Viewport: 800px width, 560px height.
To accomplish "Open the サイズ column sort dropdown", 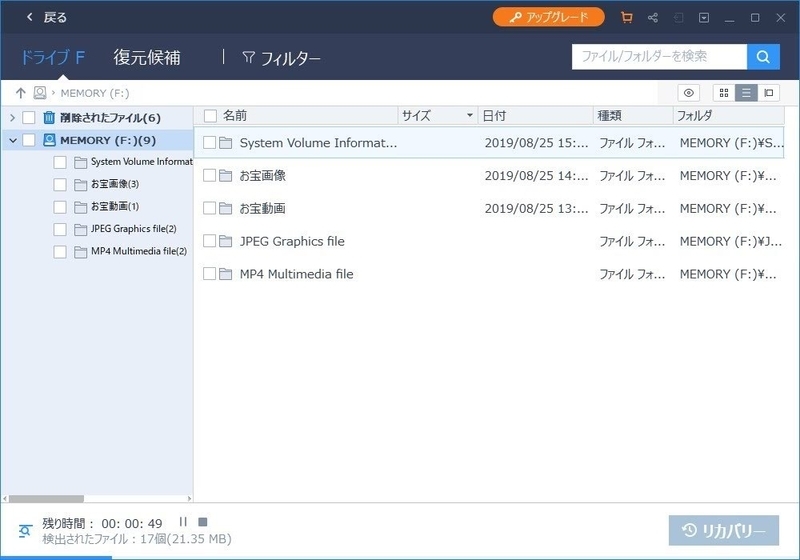I will tap(469, 115).
